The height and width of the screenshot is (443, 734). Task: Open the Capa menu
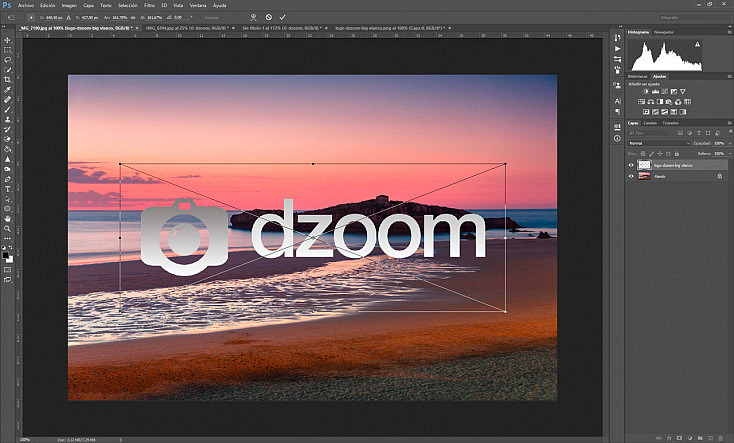(88, 6)
